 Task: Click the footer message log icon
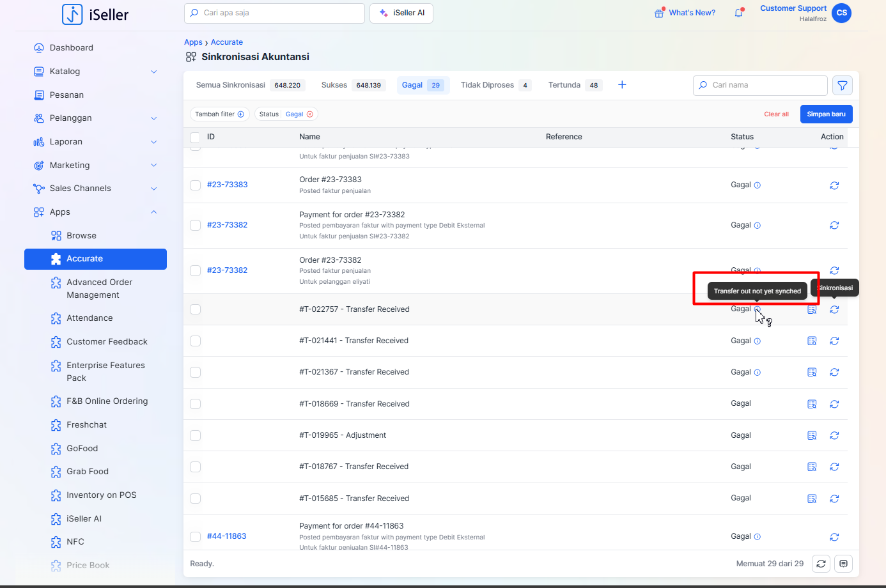click(843, 564)
